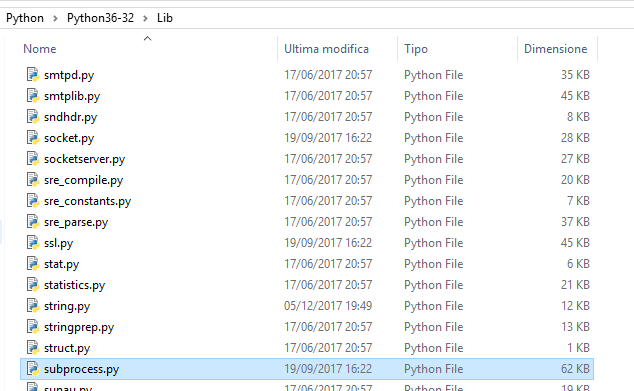The width and height of the screenshot is (634, 391).
Task: Click the 20 KB size of sre_compile.py
Action: coord(575,180)
